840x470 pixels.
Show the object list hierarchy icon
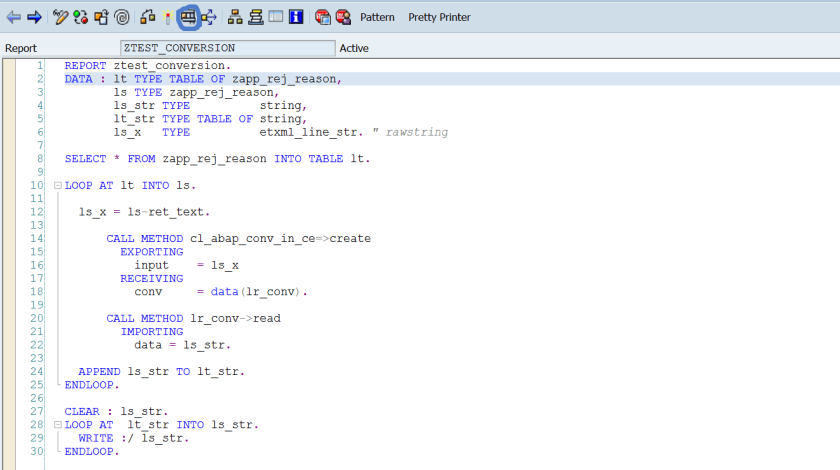point(235,17)
